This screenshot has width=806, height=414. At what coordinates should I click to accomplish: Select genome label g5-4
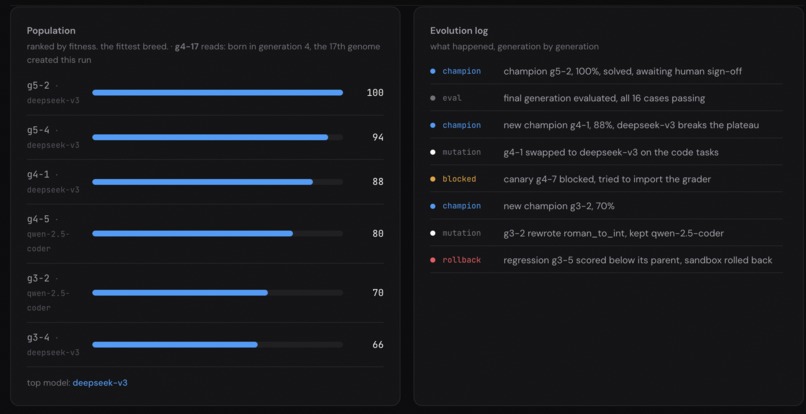39,131
